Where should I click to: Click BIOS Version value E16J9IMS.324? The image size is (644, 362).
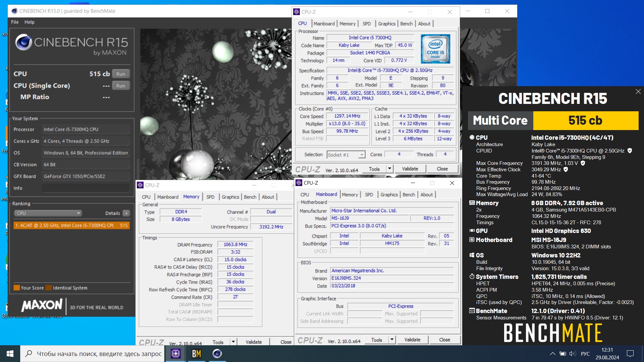tap(392, 278)
